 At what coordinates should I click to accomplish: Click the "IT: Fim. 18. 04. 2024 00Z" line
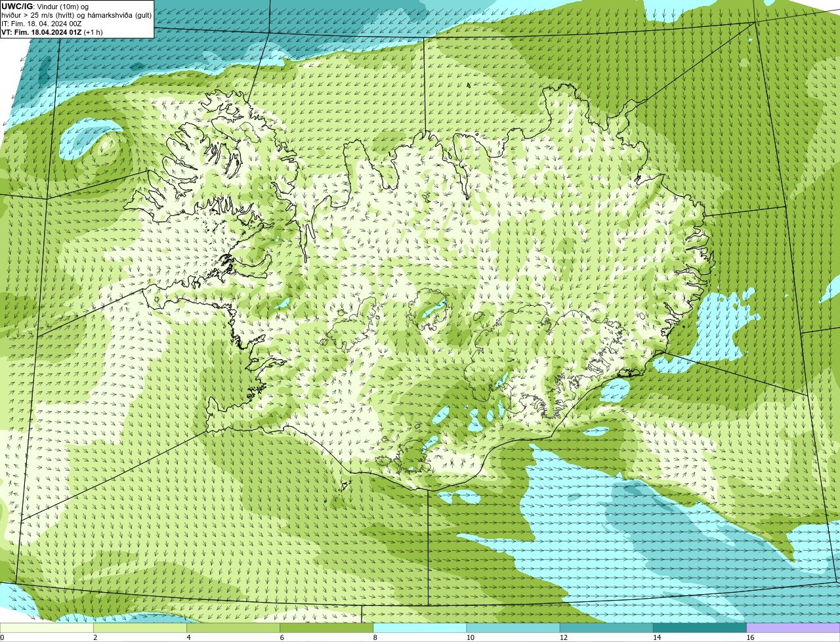[41, 24]
